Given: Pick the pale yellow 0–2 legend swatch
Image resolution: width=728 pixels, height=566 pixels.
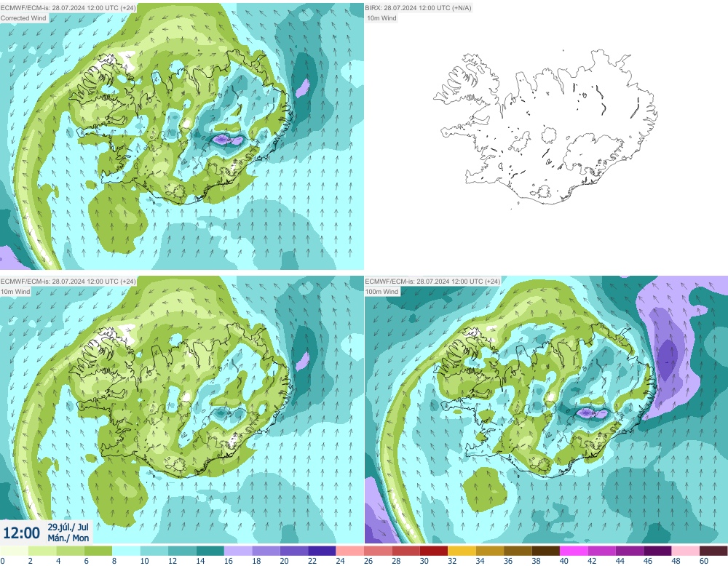Looking at the screenshot, I should tap(14, 551).
